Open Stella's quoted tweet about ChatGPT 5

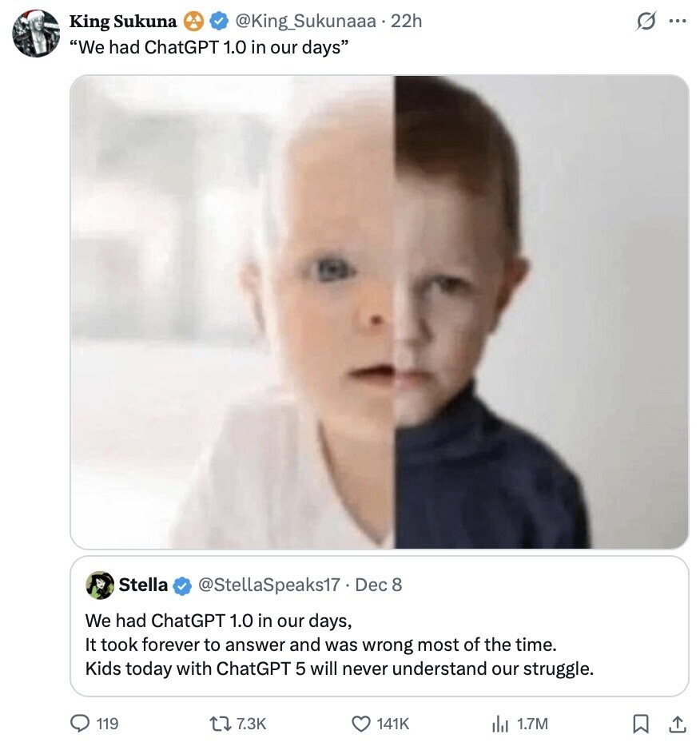pyautogui.click(x=380, y=644)
